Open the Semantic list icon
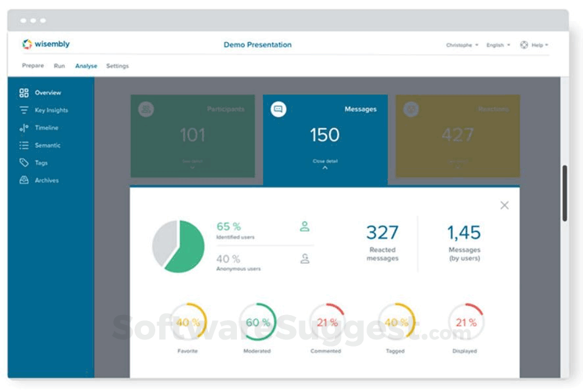 click(x=24, y=145)
